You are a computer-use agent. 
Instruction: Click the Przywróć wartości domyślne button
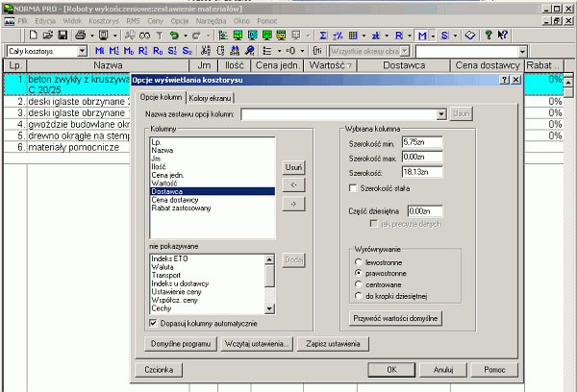tap(393, 317)
